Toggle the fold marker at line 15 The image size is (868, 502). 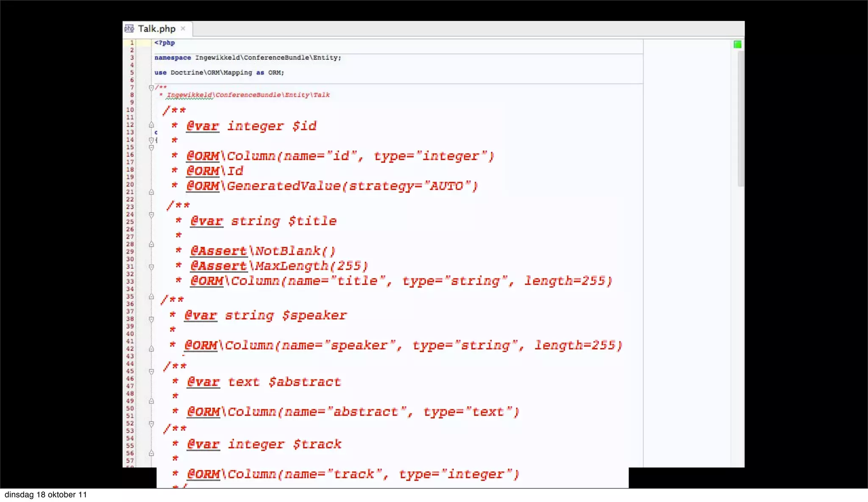[151, 148]
